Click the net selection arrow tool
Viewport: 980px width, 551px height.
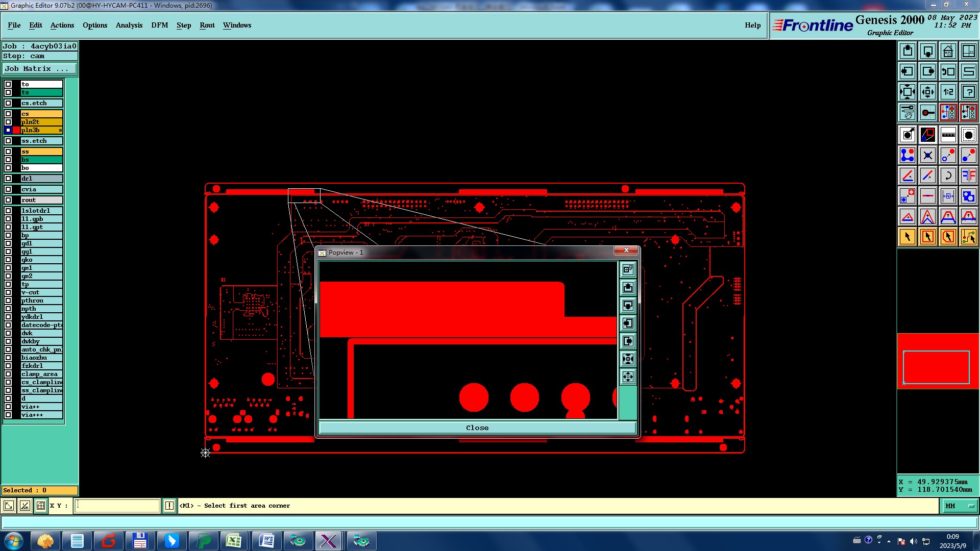tap(968, 237)
